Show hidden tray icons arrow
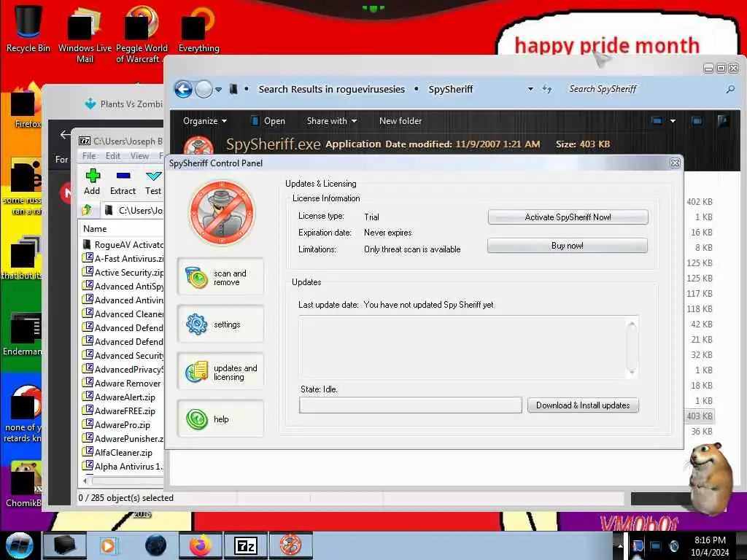 click(620, 545)
